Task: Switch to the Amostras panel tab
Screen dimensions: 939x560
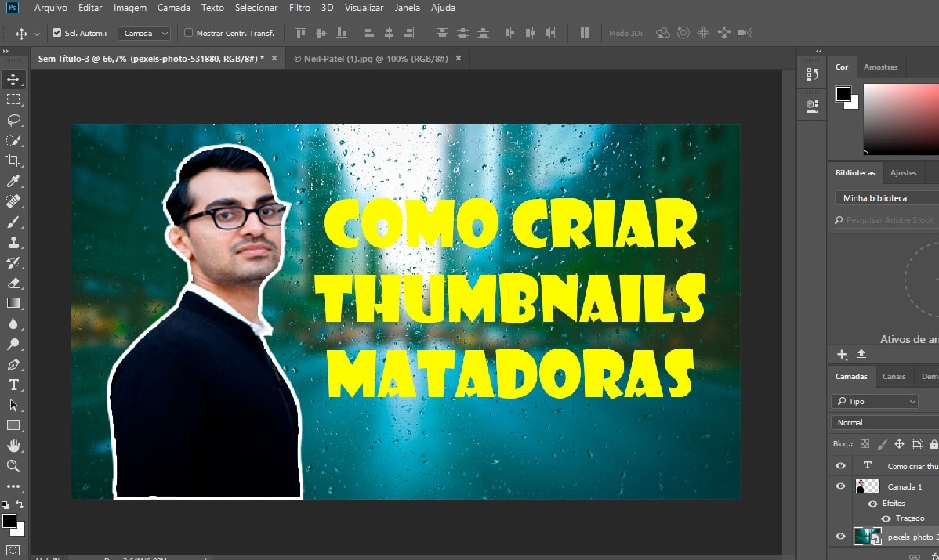Action: (x=880, y=67)
